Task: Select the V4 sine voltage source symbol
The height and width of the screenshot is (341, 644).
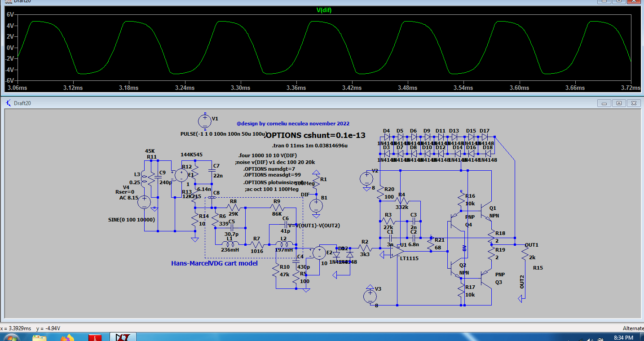Action: [145, 202]
